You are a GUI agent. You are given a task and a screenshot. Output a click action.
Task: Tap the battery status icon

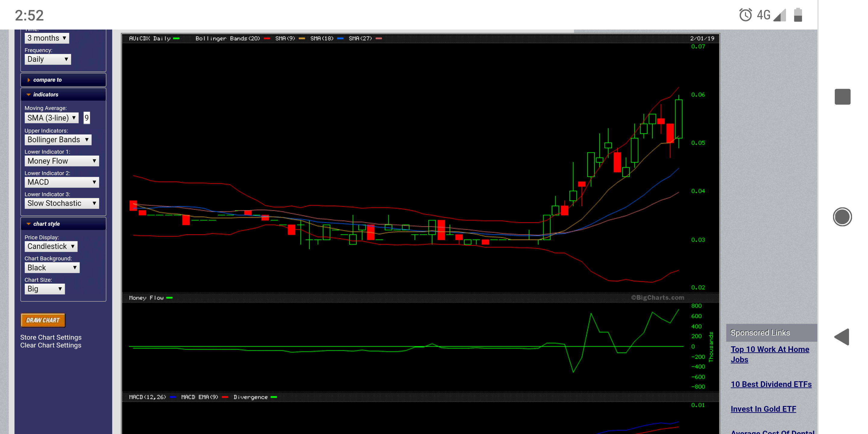[x=797, y=15]
